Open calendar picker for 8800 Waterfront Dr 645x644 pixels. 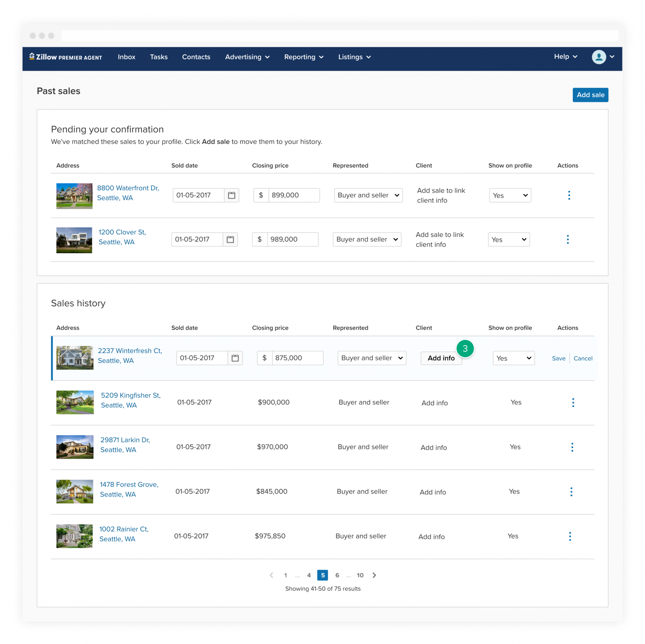click(x=231, y=195)
